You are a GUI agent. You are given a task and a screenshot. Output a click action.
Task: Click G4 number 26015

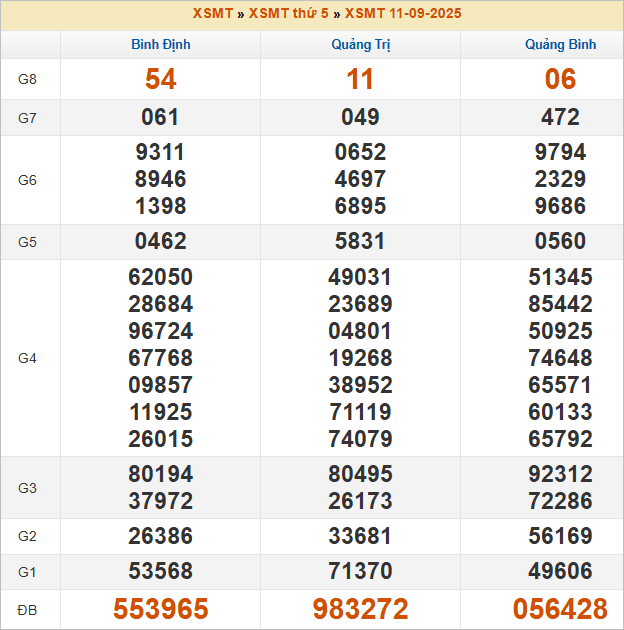(161, 439)
